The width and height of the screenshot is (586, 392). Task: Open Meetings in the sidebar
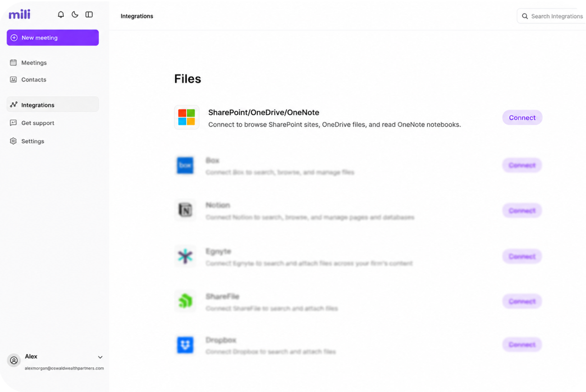(53, 63)
